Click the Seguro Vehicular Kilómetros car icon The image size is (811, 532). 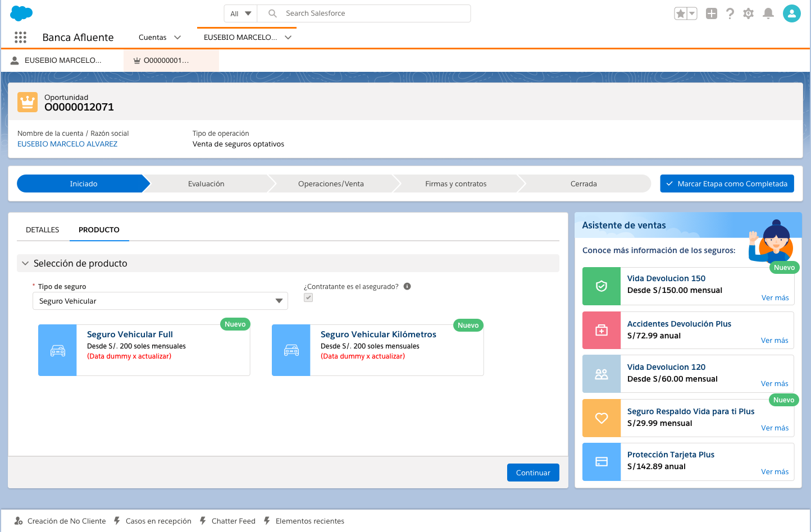point(291,350)
